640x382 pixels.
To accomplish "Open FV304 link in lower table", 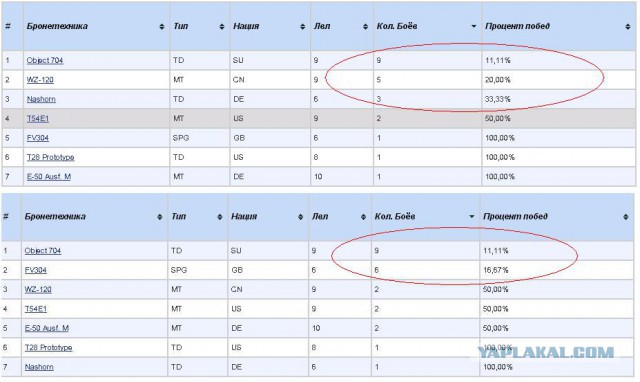I will point(36,270).
